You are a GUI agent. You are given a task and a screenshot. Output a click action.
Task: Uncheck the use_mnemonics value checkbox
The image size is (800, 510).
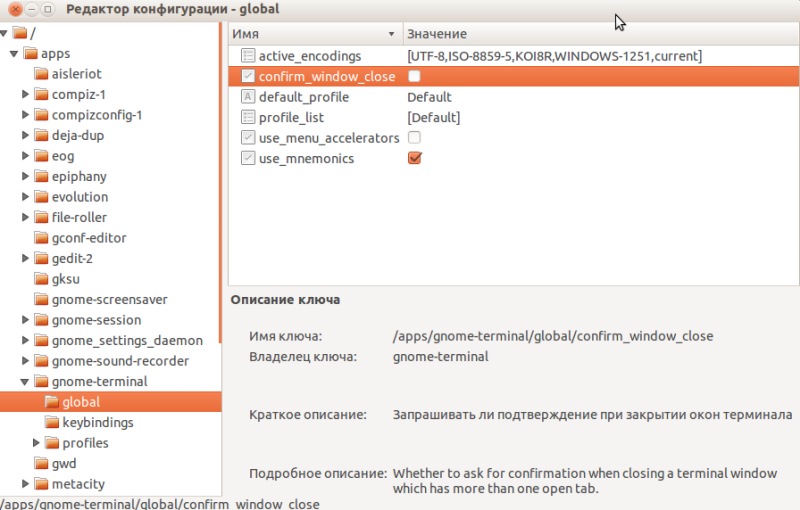[414, 158]
